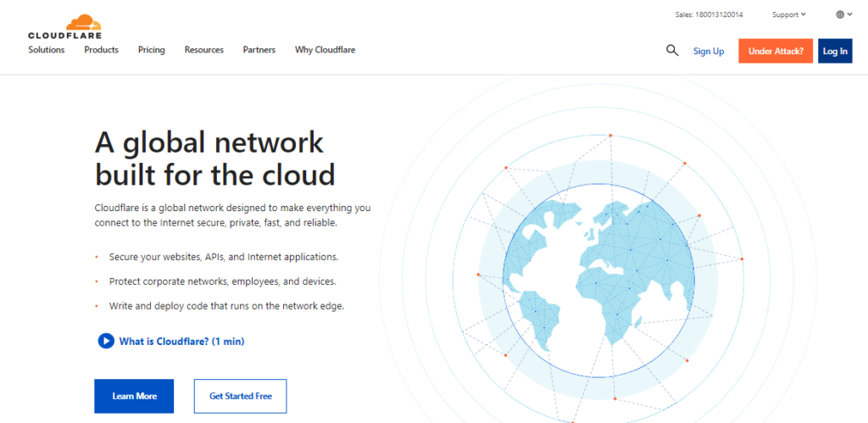Go to the Pricing page
This screenshot has height=423, width=868.
click(152, 50)
